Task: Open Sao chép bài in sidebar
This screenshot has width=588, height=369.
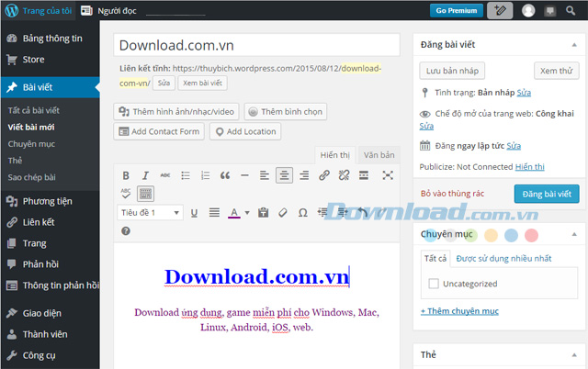Action: tap(32, 177)
